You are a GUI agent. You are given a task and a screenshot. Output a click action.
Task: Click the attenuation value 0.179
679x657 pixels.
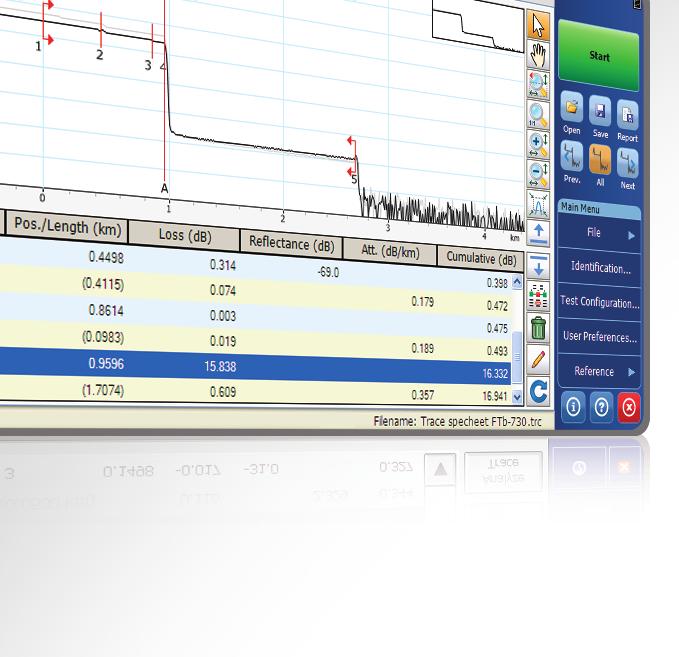point(423,301)
